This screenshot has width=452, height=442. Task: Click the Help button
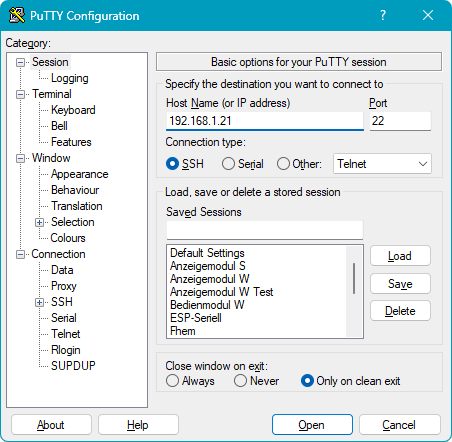[138, 425]
